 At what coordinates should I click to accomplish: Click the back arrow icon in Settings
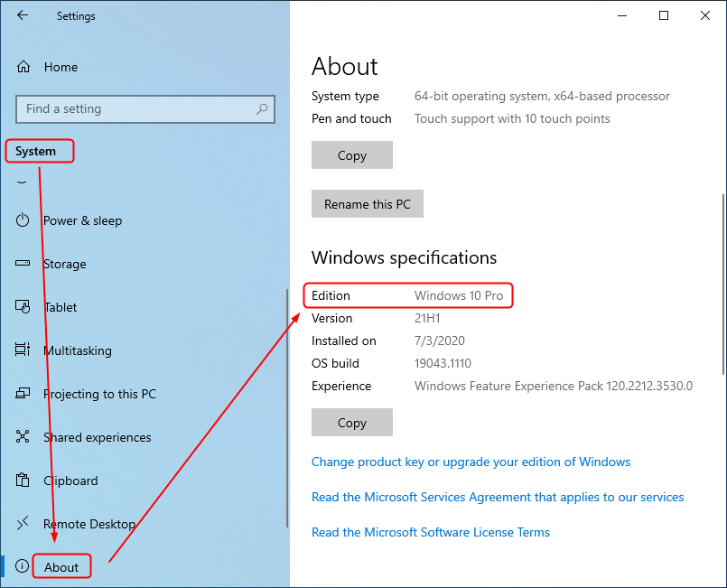point(23,15)
